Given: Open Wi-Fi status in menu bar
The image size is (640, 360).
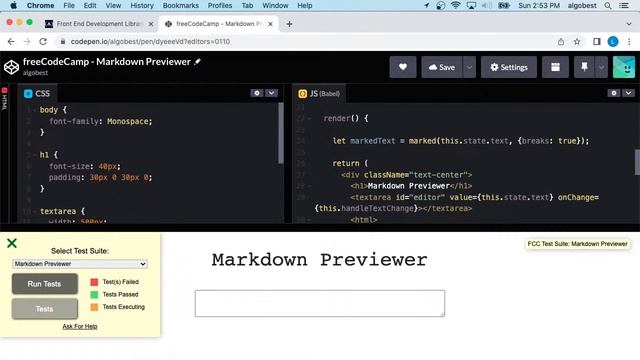Looking at the screenshot, I should pyautogui.click(x=456, y=6).
